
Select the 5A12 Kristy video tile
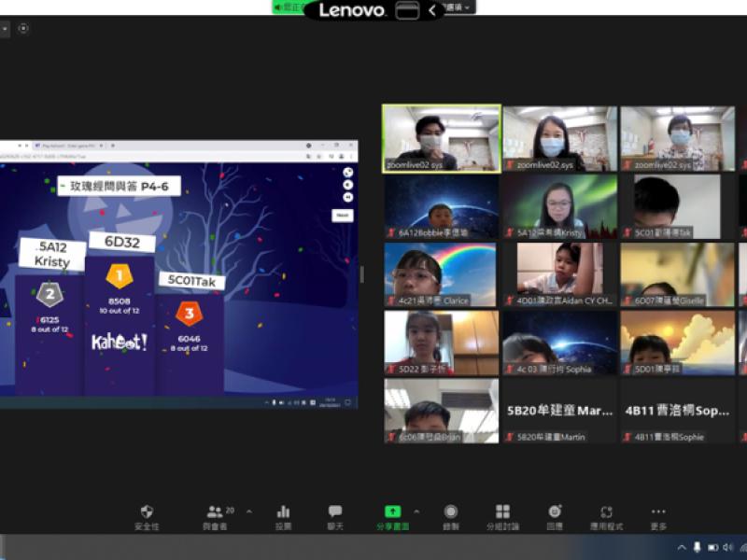tap(560, 206)
